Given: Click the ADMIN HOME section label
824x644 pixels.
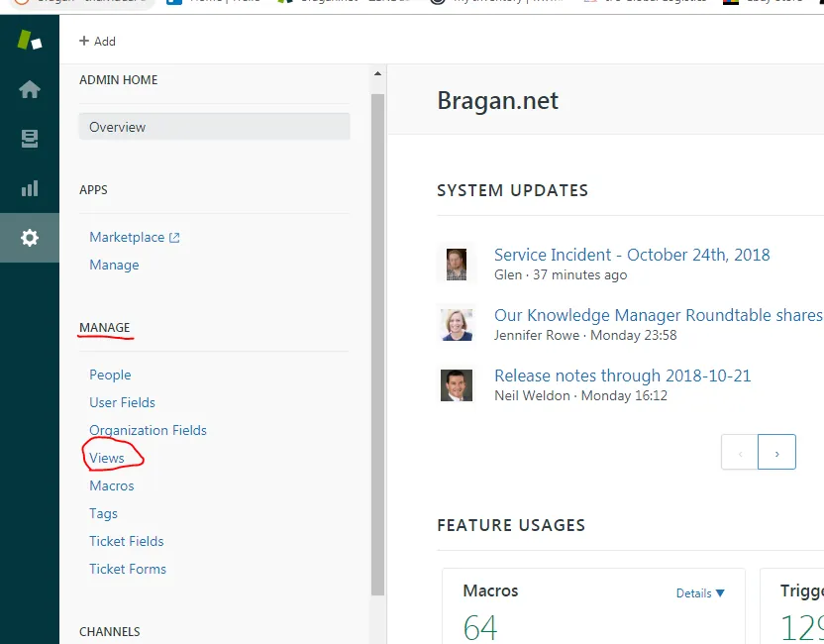Looking at the screenshot, I should click(x=118, y=80).
